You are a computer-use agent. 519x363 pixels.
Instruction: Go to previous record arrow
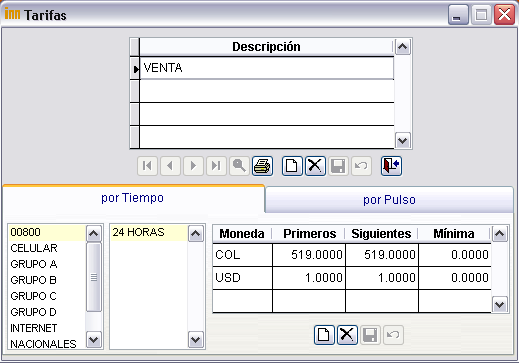click(170, 166)
